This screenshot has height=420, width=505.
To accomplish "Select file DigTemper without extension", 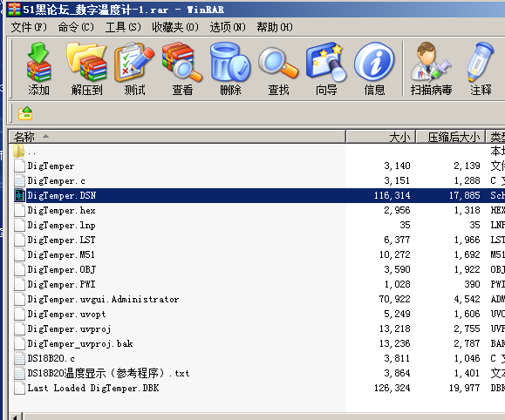I will point(51,166).
